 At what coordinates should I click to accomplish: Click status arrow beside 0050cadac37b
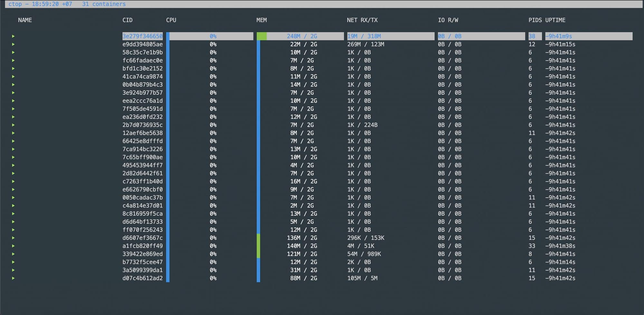[x=13, y=197]
